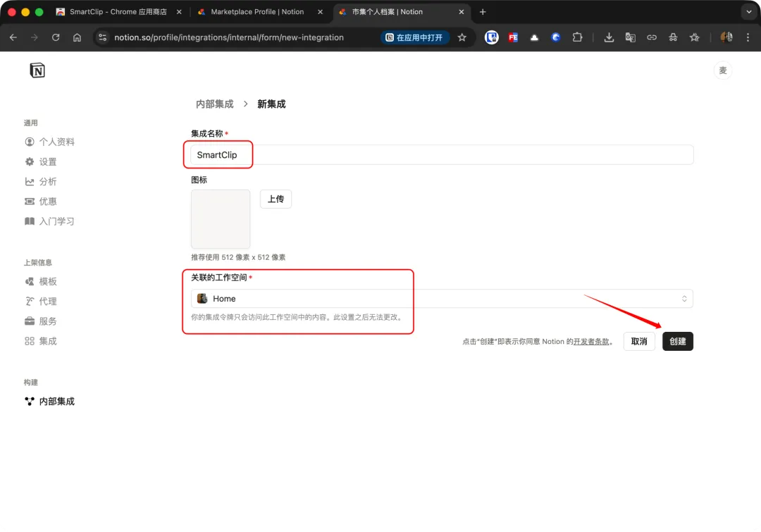Close the SmartClip Chrome store tab
Viewport: 761px width, 532px height.
pyautogui.click(x=179, y=12)
